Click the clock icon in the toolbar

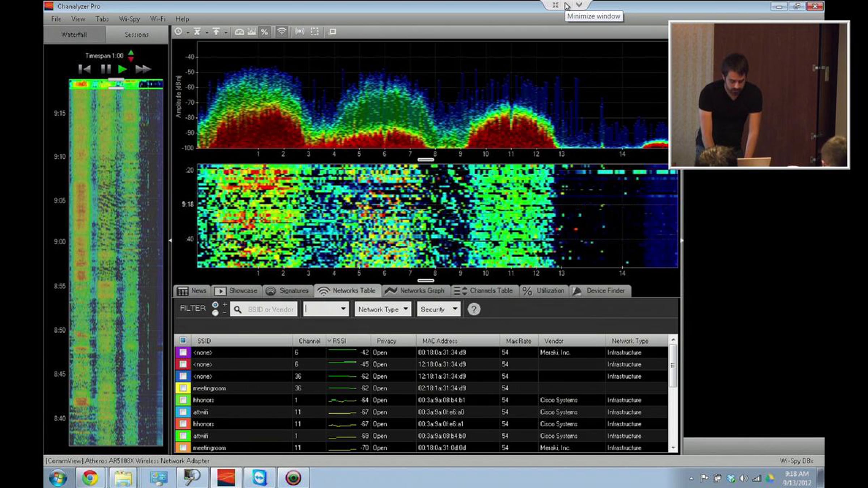(178, 32)
